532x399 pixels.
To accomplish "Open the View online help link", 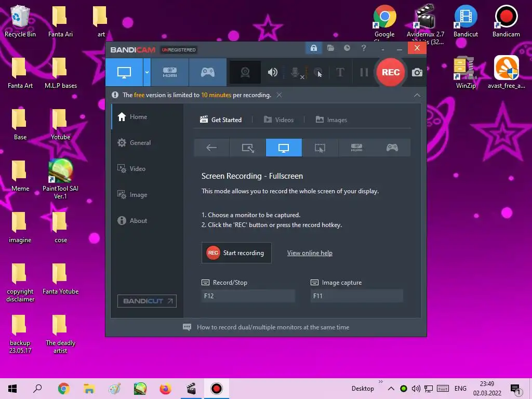I will tap(310, 253).
